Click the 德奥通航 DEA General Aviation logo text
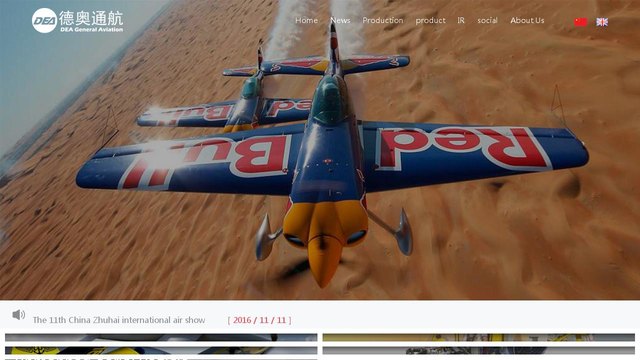Viewport: 640px width, 360px height. tap(91, 21)
